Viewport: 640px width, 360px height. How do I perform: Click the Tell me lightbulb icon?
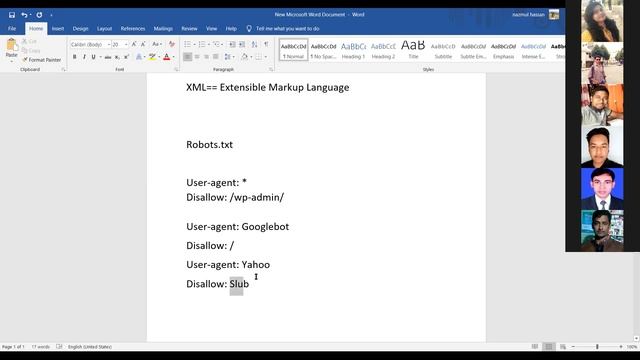pyautogui.click(x=249, y=29)
